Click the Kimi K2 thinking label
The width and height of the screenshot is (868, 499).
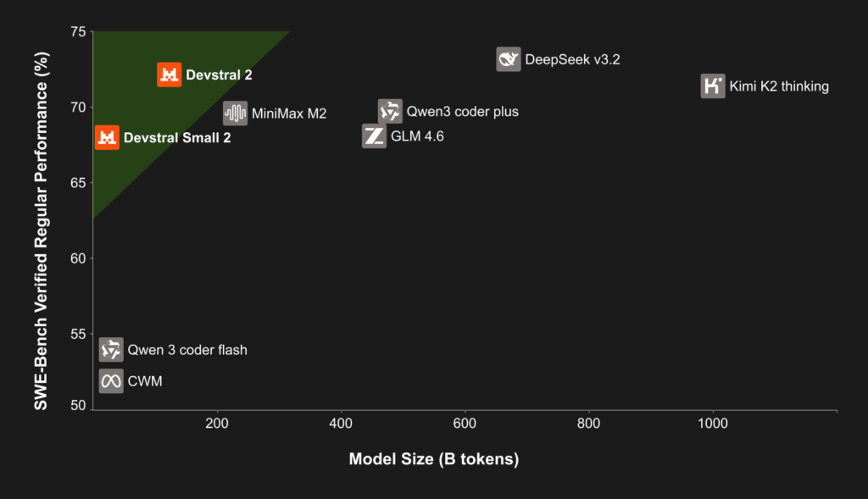pyautogui.click(x=779, y=86)
